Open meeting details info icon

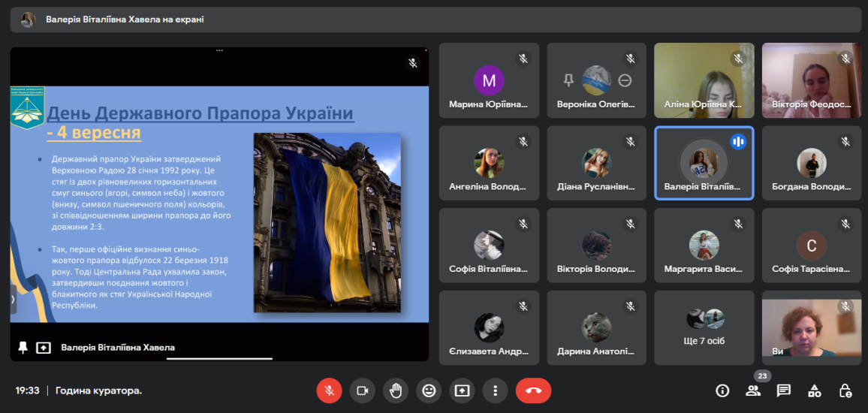(x=722, y=390)
